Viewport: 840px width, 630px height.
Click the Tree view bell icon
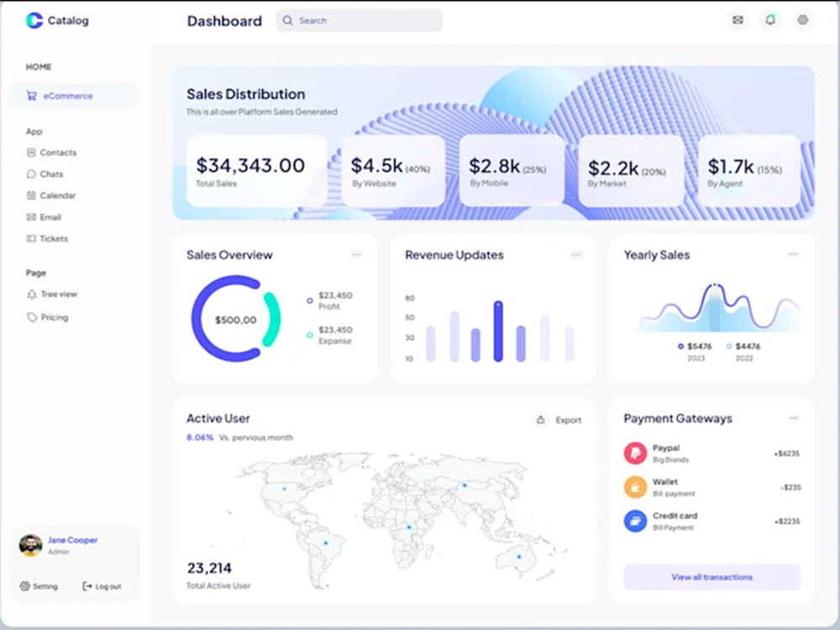coord(32,294)
